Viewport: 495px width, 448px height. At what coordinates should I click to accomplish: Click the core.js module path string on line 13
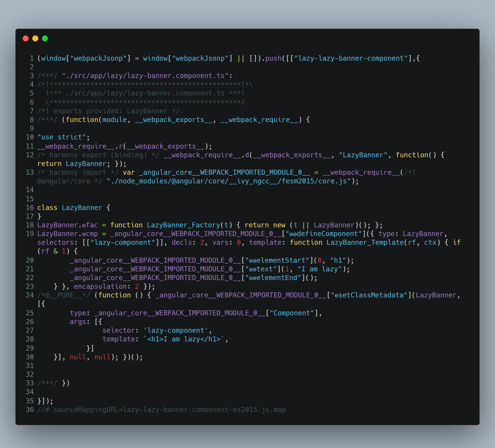pyautogui.click(x=229, y=181)
